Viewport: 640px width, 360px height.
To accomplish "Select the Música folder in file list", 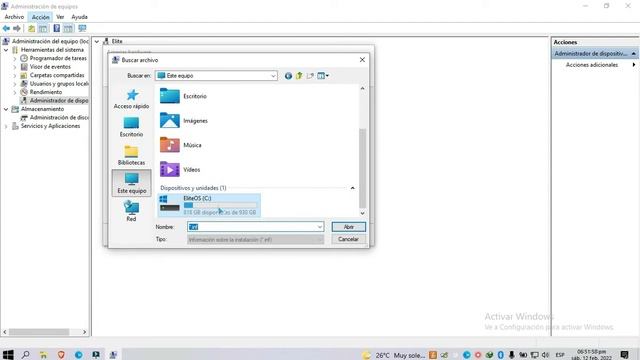I will pyautogui.click(x=181, y=145).
